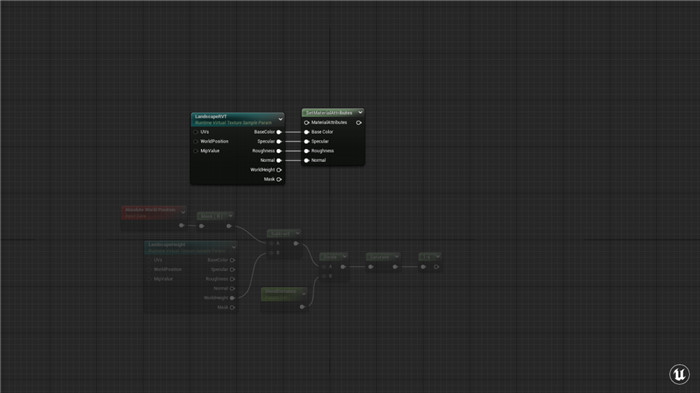Select the dimmed LandscapeHeight node title
This screenshot has width=700, height=393.
click(x=167, y=245)
